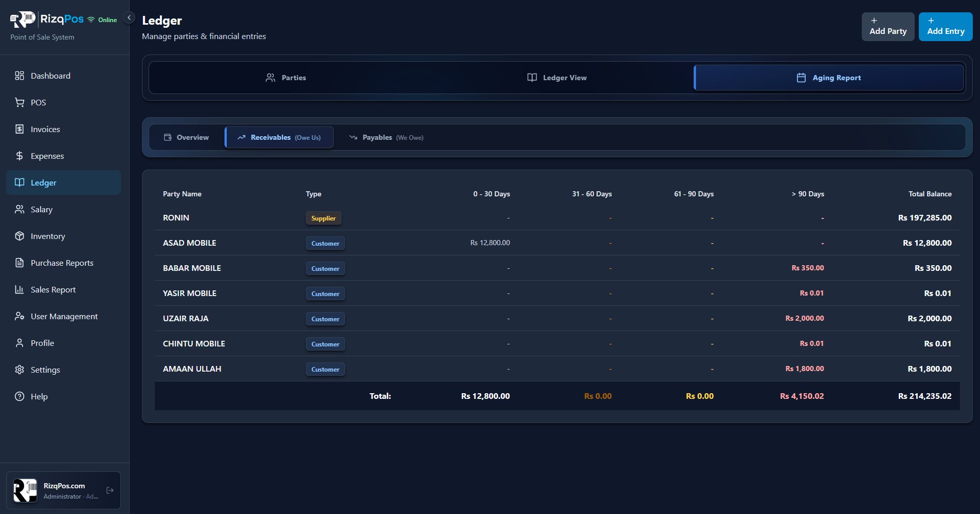Click the Aging Report calendar icon

tap(801, 78)
